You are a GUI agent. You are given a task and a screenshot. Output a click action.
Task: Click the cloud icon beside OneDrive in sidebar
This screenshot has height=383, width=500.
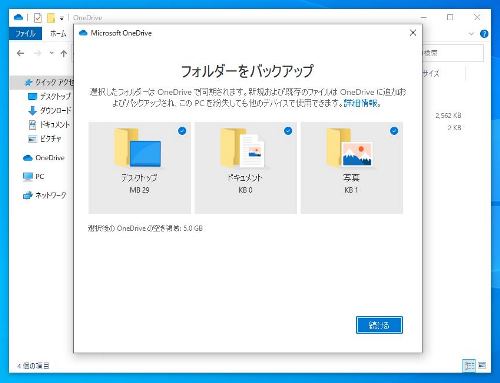(x=28, y=158)
